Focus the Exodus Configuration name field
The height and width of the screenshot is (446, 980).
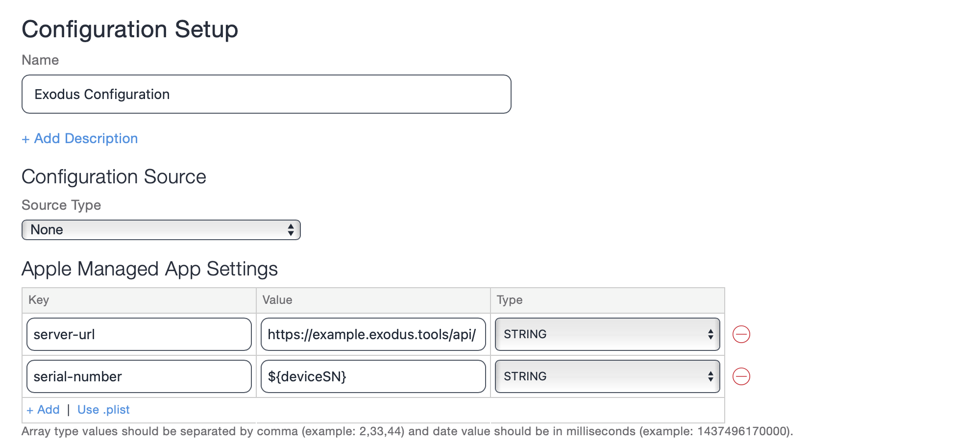click(x=266, y=94)
